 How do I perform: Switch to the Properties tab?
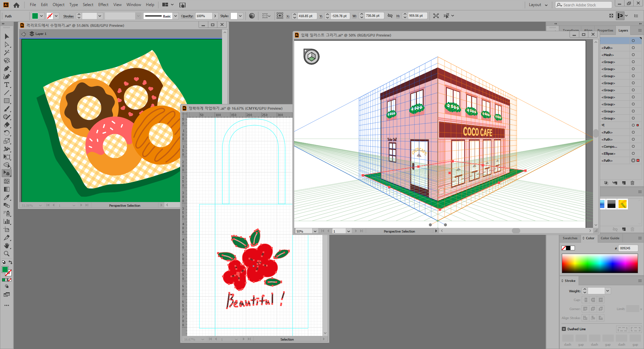605,30
